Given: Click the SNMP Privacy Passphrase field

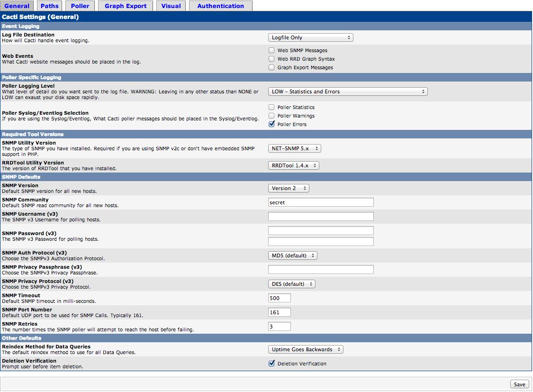Looking at the screenshot, I should pos(321,270).
